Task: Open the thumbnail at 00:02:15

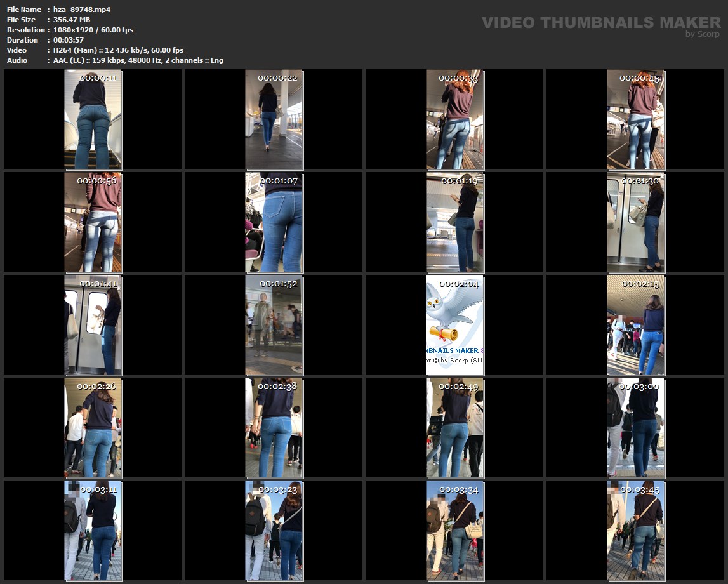Action: (x=636, y=325)
